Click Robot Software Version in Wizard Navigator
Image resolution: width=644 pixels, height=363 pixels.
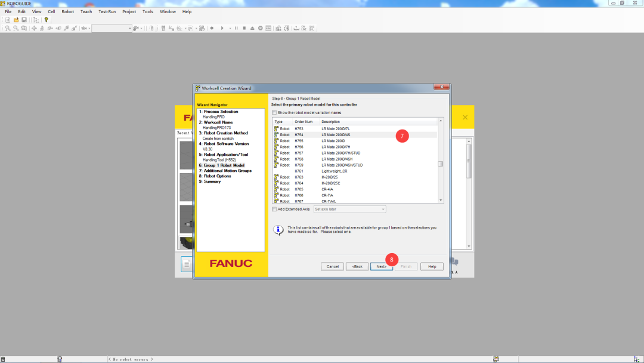tap(226, 144)
